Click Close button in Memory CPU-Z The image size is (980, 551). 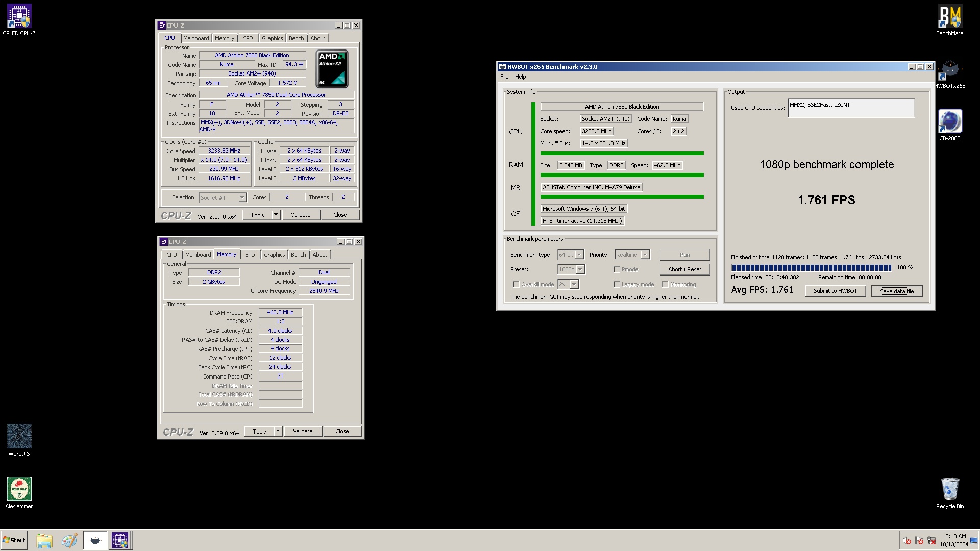tap(342, 432)
